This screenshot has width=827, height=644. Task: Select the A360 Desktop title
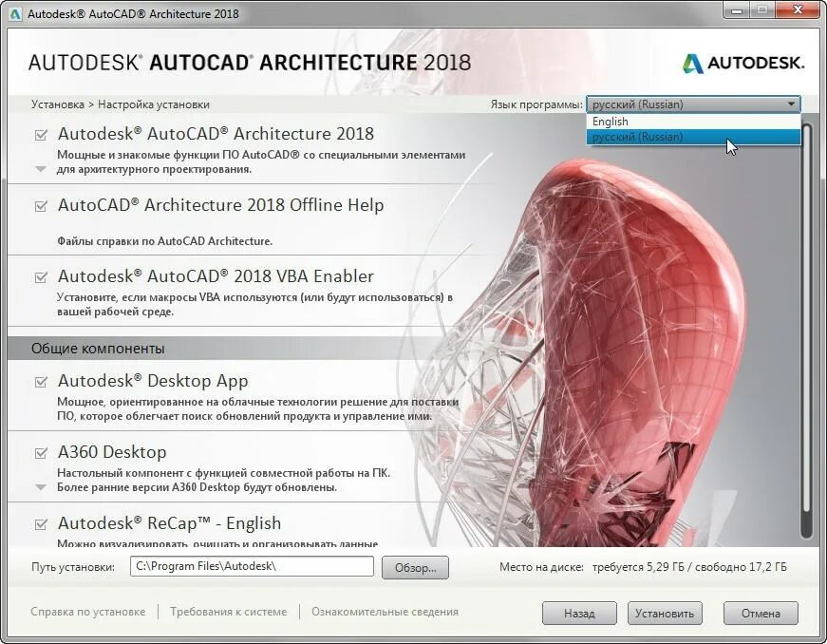112,452
